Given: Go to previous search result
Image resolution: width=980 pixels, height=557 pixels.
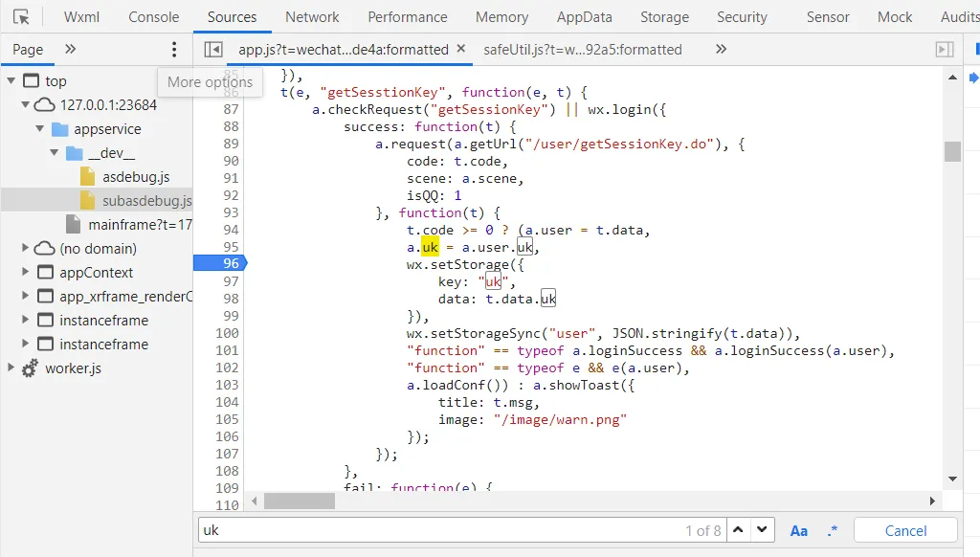Looking at the screenshot, I should 738,530.
